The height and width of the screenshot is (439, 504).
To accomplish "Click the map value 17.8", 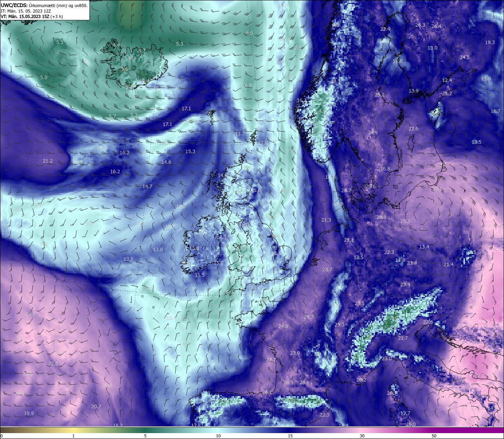I will click(x=196, y=426).
